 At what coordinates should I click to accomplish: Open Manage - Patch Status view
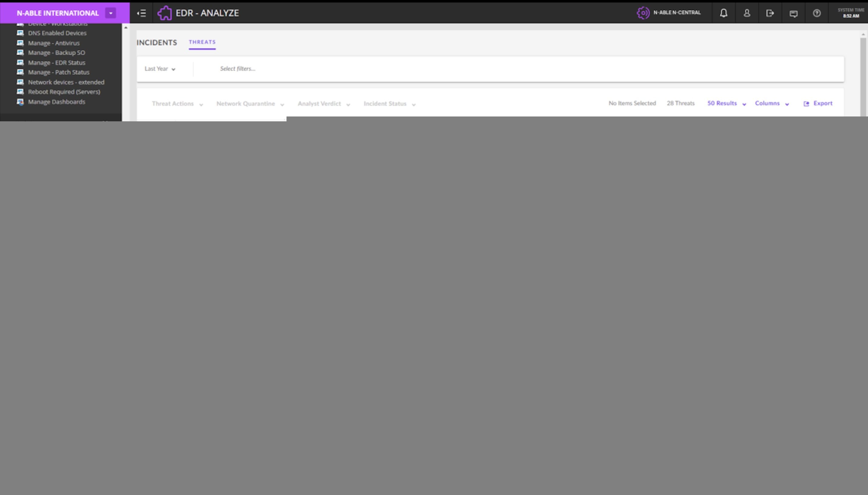(x=59, y=72)
